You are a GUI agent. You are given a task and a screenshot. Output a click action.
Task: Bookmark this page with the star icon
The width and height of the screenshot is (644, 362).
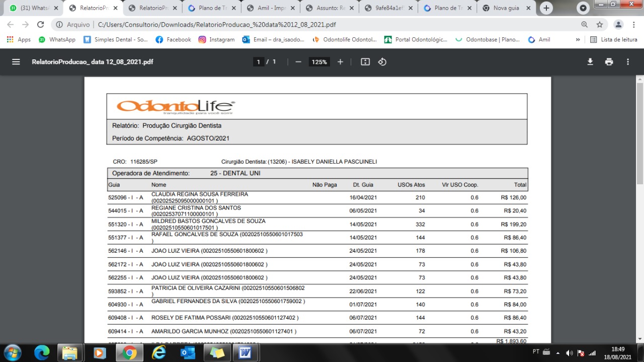click(600, 25)
